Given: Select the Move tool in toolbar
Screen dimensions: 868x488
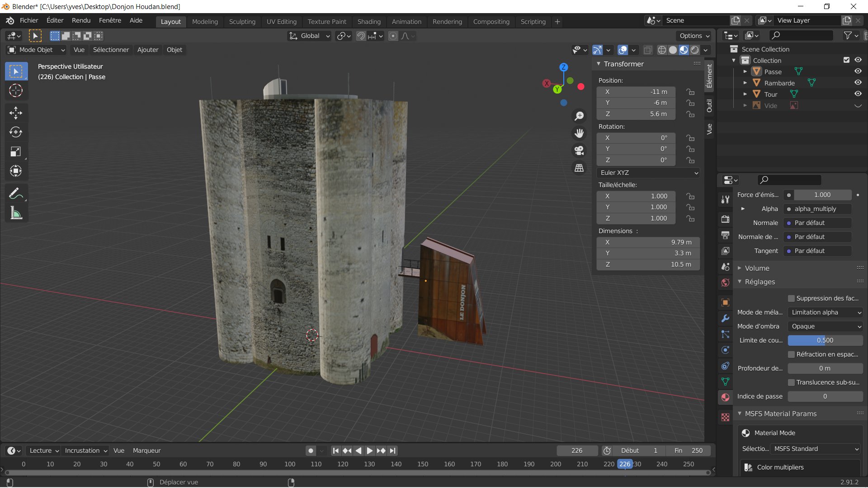Looking at the screenshot, I should coord(16,113).
